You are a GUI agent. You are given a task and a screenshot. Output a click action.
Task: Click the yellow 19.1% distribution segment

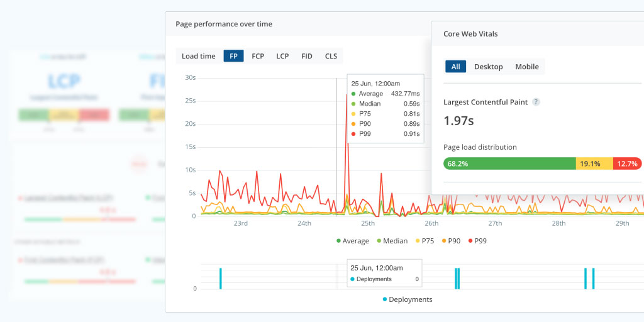pos(594,164)
